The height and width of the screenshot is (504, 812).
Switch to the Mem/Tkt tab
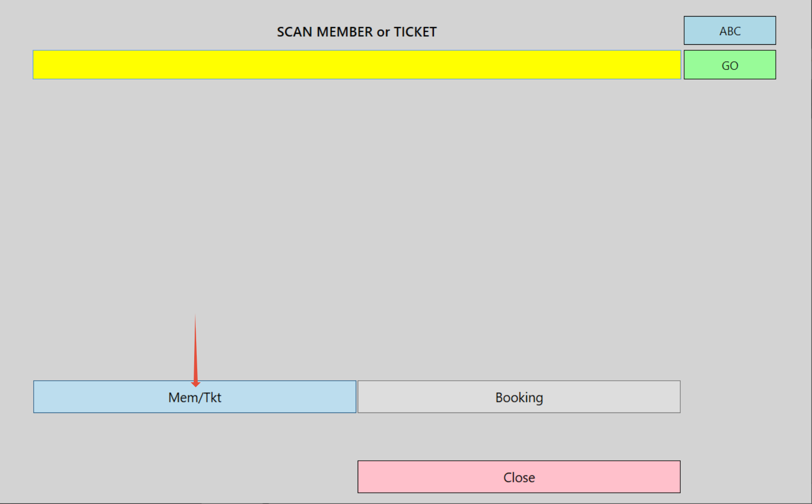point(195,397)
